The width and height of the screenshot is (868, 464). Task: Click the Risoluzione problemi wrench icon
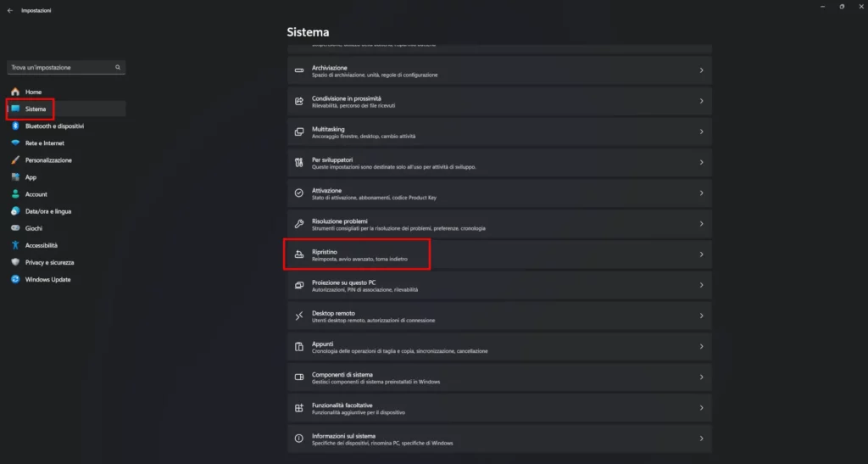pyautogui.click(x=298, y=224)
